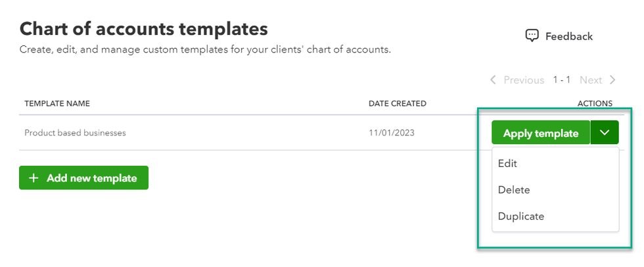Click the Previous page chevron arrow
This screenshot has height=267, width=644.
(x=494, y=80)
